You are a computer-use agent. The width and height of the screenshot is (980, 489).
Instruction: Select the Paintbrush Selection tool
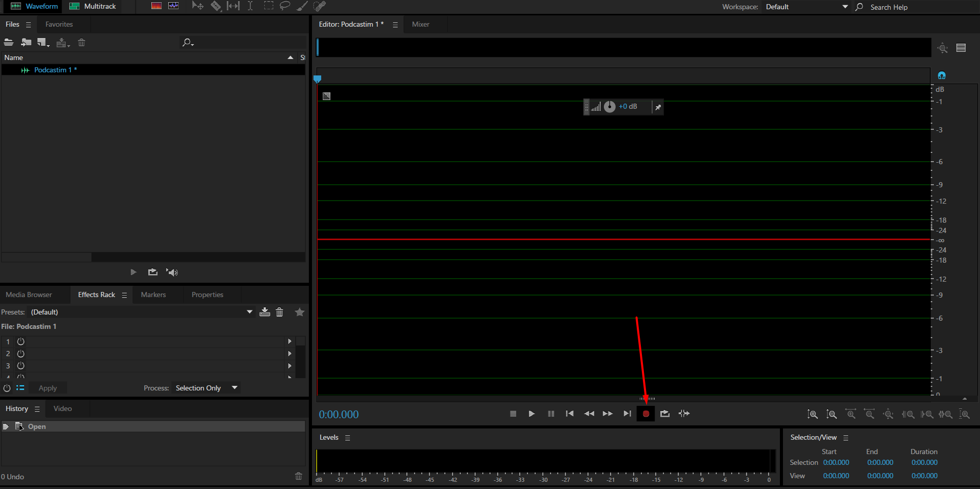tap(302, 6)
